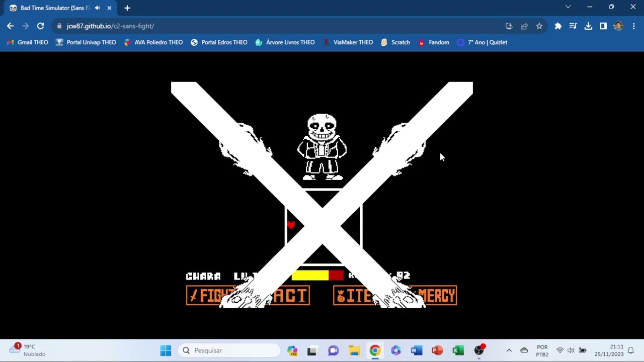Screen dimensions: 644x362
Task: Click the site info lock icon
Action: point(59,26)
